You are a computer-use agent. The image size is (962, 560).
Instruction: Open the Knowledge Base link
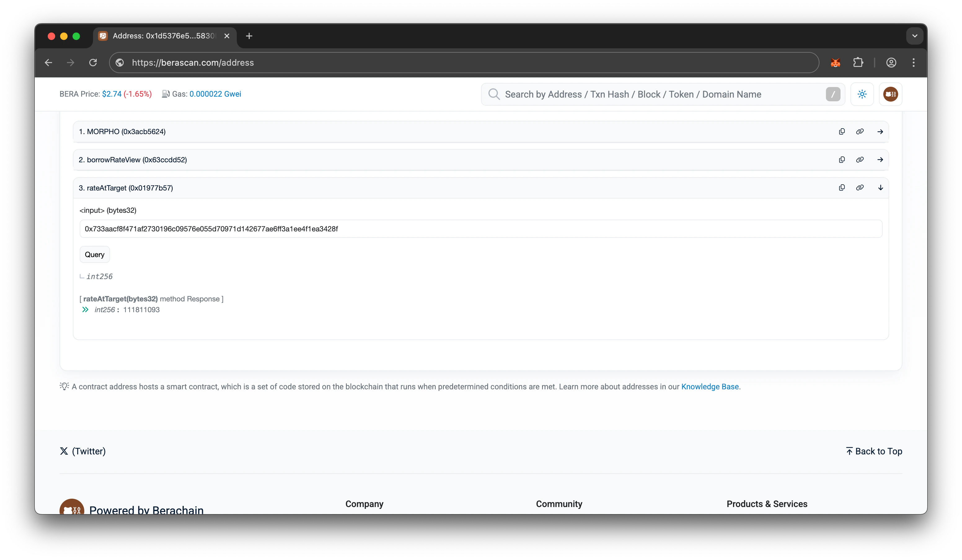pos(710,387)
